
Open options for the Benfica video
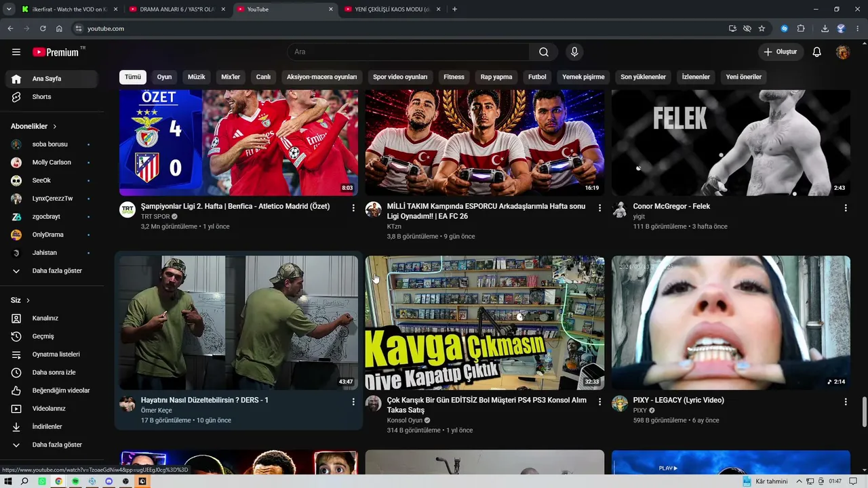click(353, 208)
